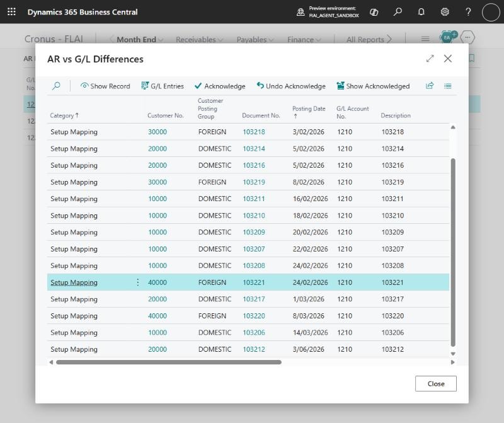504x423 pixels.
Task: Click the Cronus - FLAI company name
Action: 54,39
